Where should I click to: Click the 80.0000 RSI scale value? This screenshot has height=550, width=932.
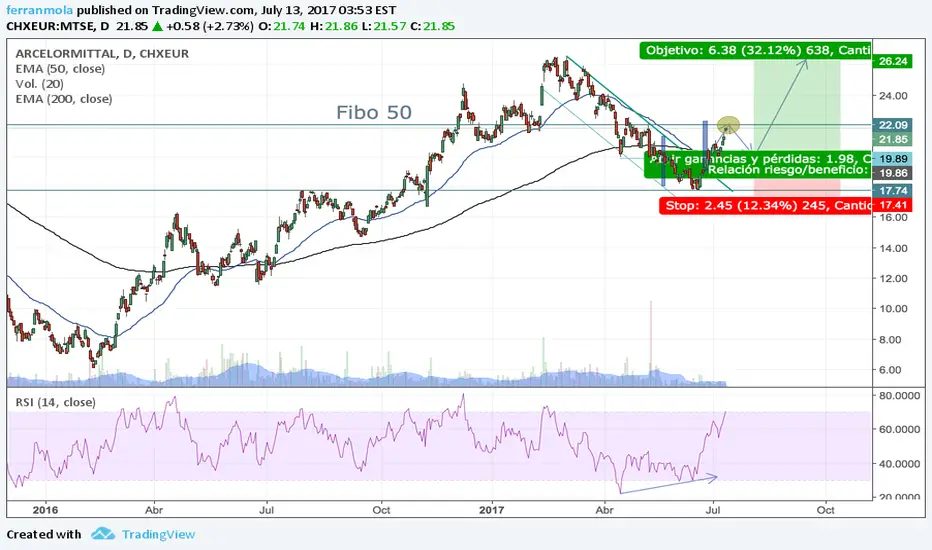(x=898, y=396)
